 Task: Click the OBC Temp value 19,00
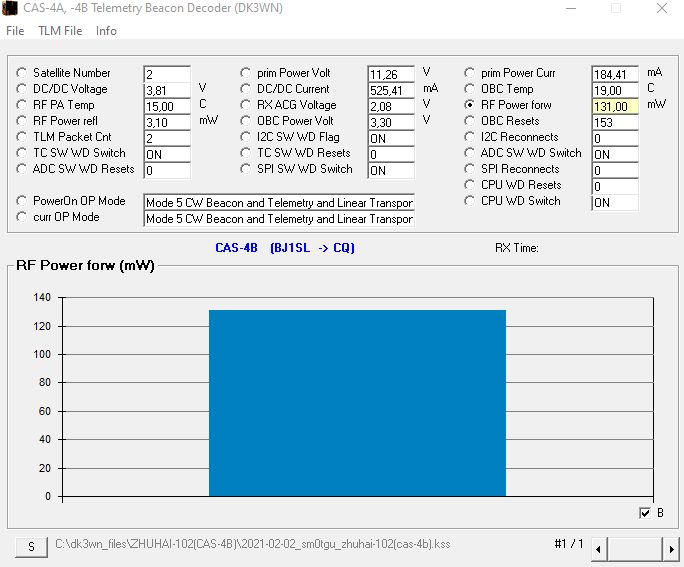click(615, 90)
